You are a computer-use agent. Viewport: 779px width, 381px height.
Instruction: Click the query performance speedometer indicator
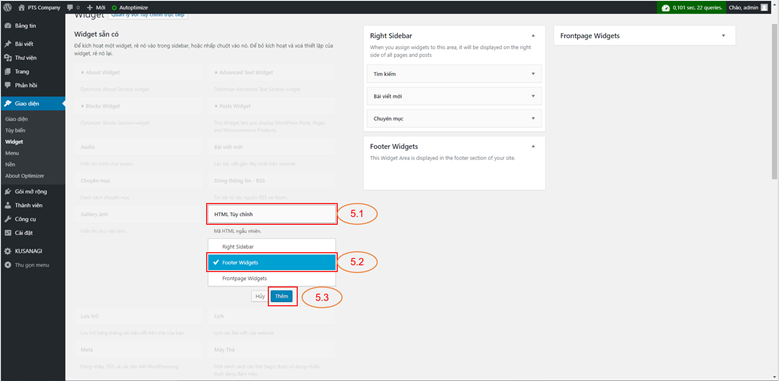[x=691, y=7]
